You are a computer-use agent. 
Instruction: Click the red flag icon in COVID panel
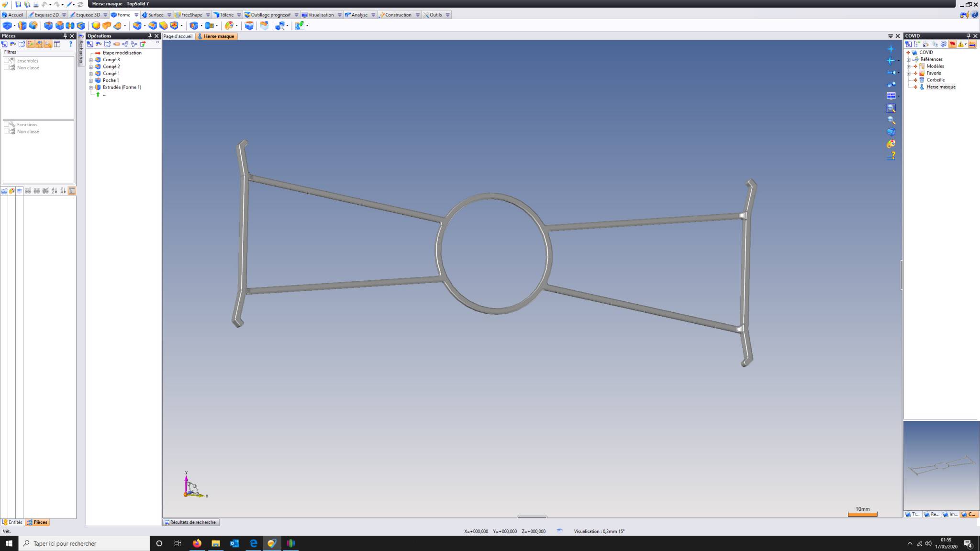pyautogui.click(x=952, y=44)
